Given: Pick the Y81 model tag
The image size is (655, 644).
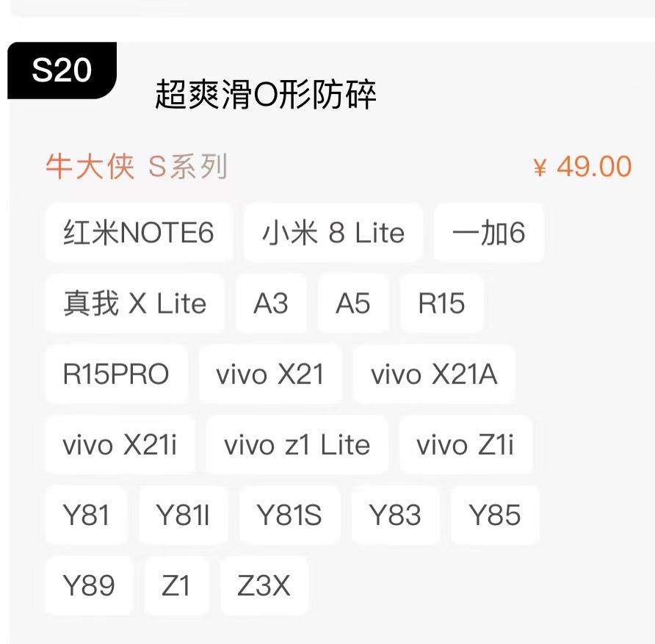Looking at the screenshot, I should 87,515.
